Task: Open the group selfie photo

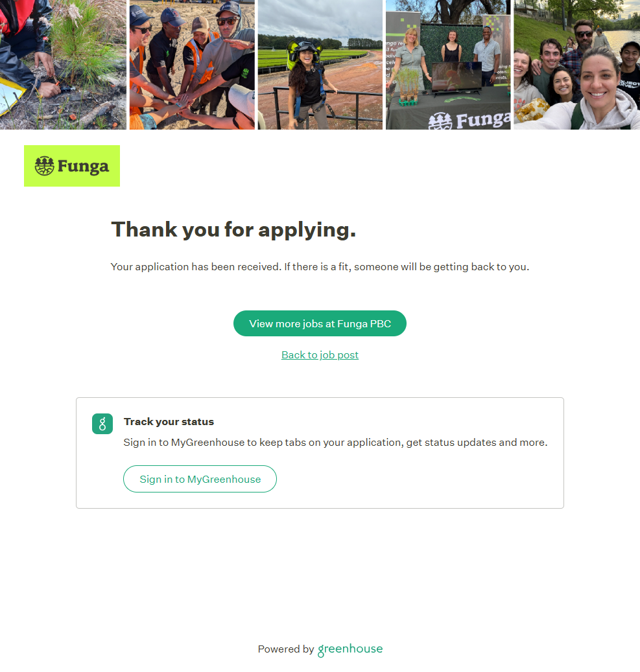Action: click(x=577, y=65)
